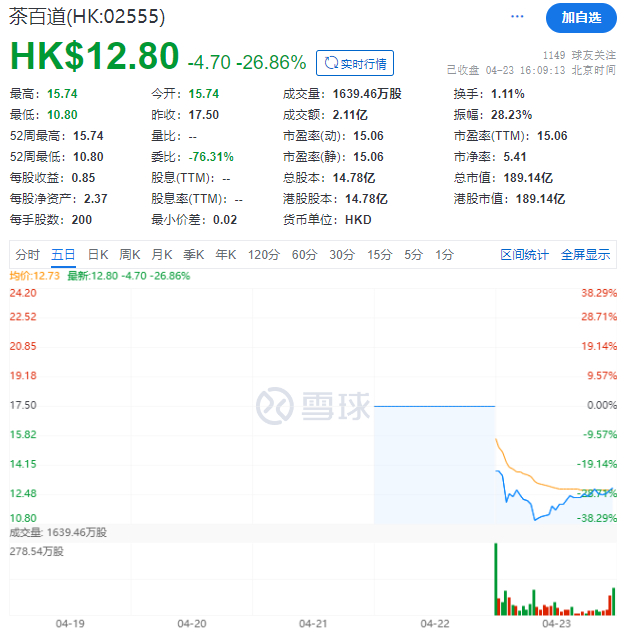
Task: Open the 区间统计 range statistics link
Action: [524, 255]
